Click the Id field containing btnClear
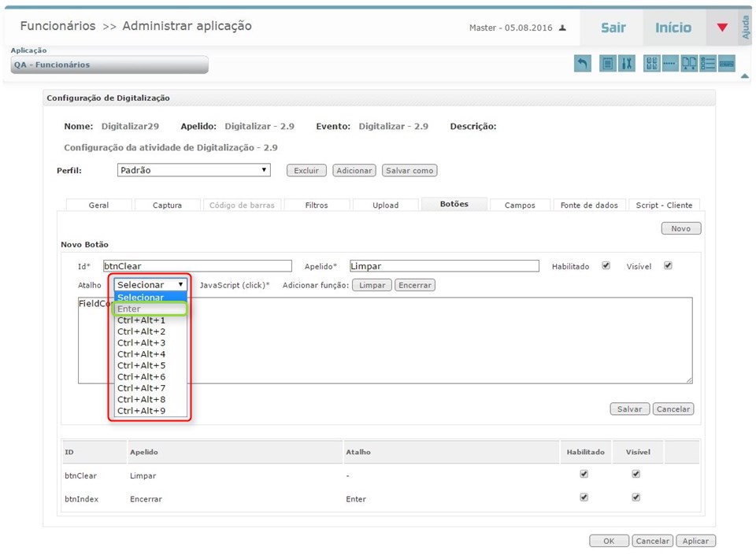Image resolution: width=756 pixels, height=555 pixels. (197, 265)
